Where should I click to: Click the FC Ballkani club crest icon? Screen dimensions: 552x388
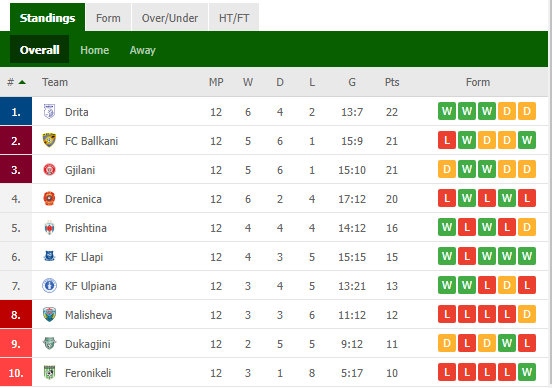point(49,140)
